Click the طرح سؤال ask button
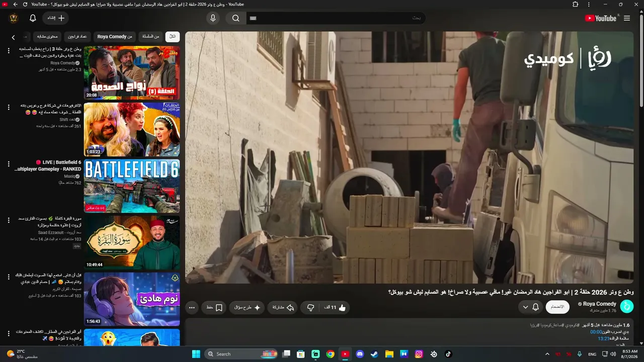 tap(247, 308)
